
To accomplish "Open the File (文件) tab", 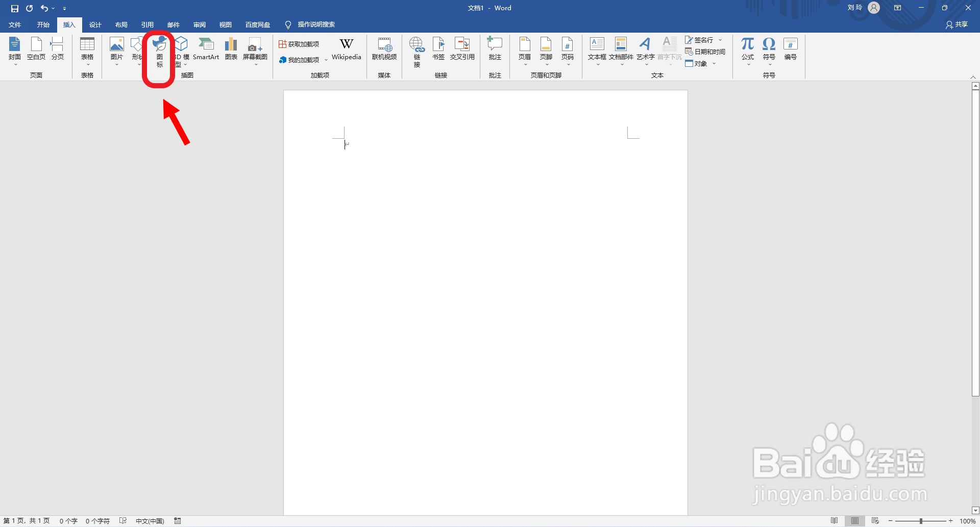I will (x=15, y=24).
